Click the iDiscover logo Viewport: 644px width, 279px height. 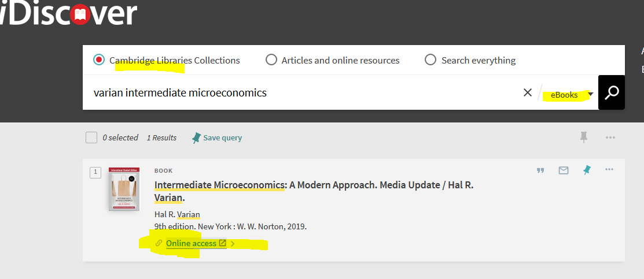pyautogui.click(x=68, y=13)
